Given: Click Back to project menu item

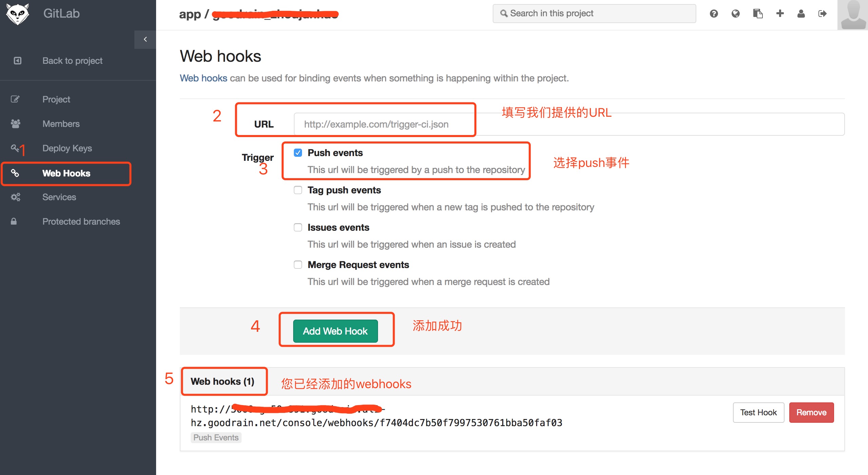Looking at the screenshot, I should coord(73,60).
